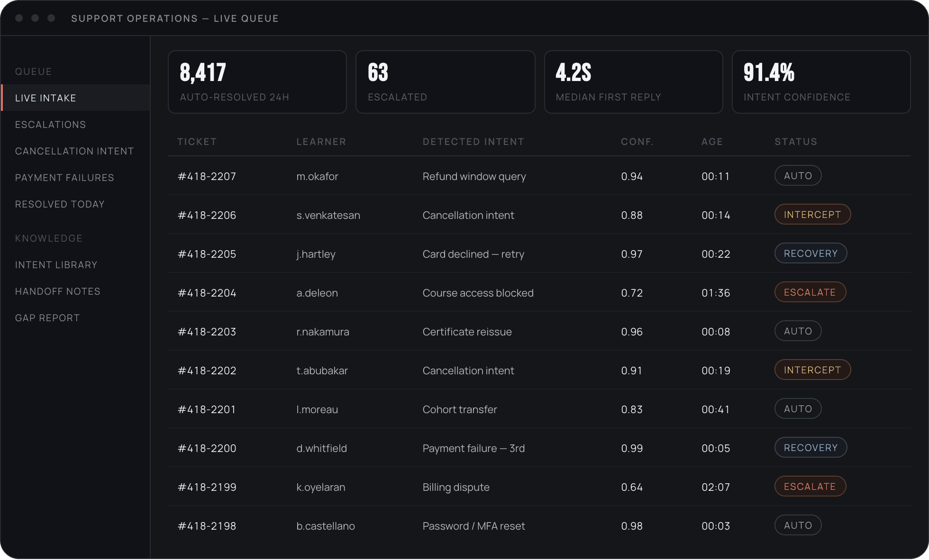929x560 pixels.
Task: Open ticket #418-2204
Action: [x=207, y=293]
